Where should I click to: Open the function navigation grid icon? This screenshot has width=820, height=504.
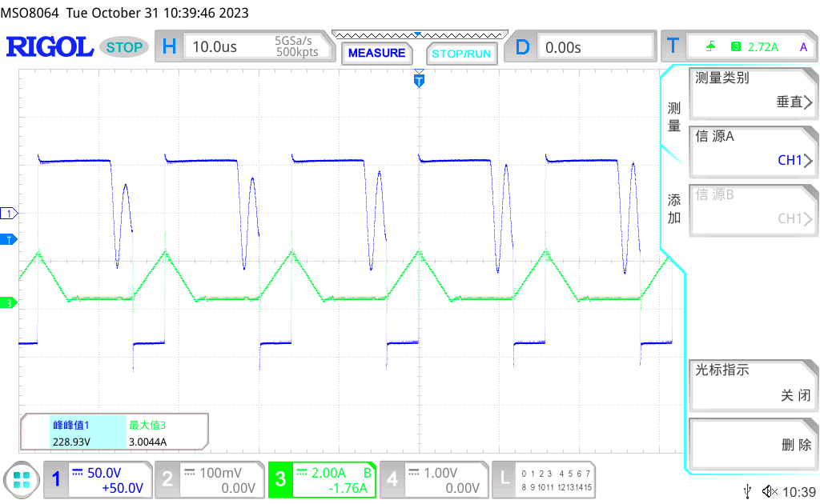22,479
